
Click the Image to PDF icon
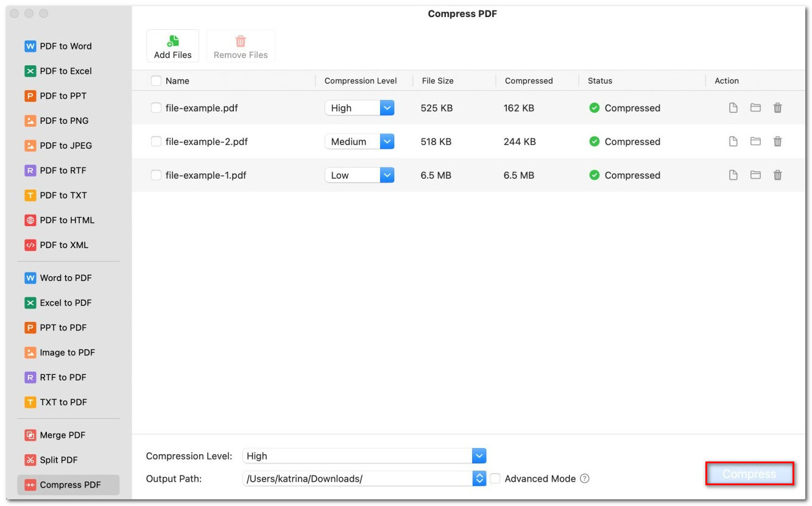click(30, 353)
